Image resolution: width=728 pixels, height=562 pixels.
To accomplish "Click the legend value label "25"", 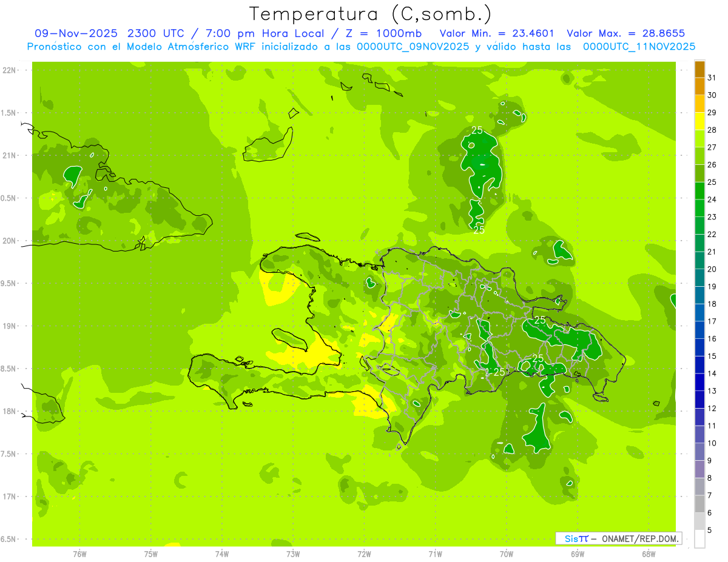I will point(712,182).
